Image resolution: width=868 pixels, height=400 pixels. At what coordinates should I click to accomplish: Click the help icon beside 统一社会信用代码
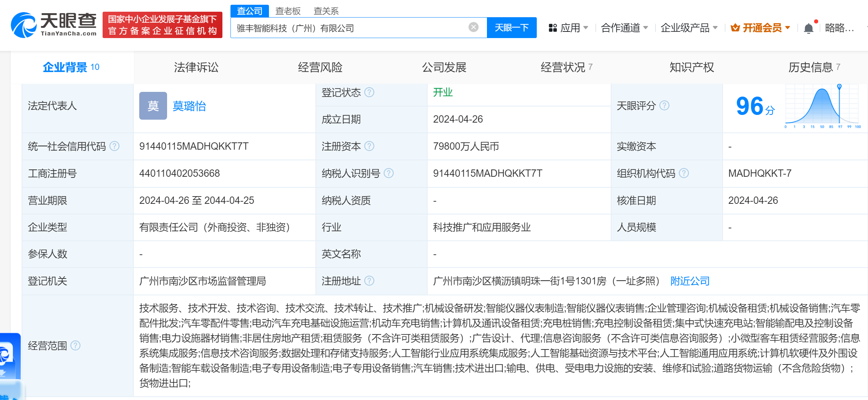(x=115, y=146)
